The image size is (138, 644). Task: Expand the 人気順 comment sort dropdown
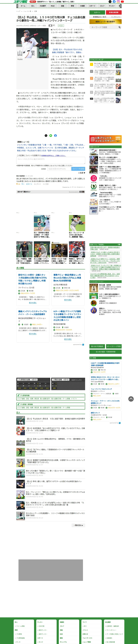click(x=82, y=173)
